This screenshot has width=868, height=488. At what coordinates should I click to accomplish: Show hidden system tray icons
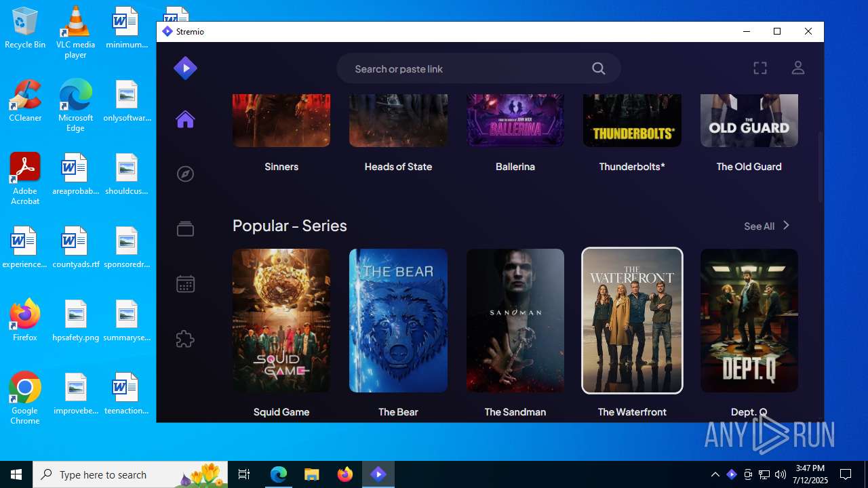(715, 474)
